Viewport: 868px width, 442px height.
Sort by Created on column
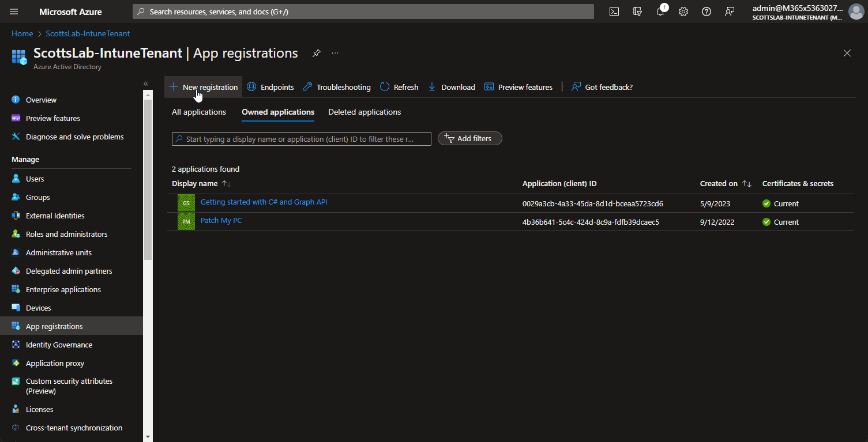point(726,183)
